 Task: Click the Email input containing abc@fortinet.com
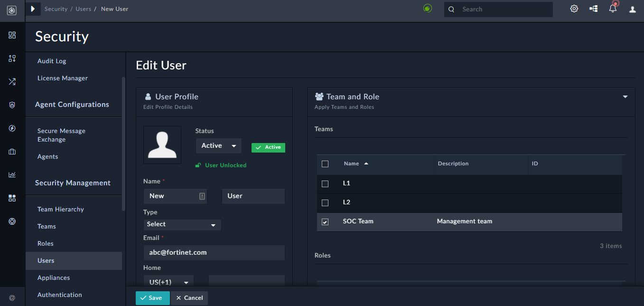pos(214,253)
